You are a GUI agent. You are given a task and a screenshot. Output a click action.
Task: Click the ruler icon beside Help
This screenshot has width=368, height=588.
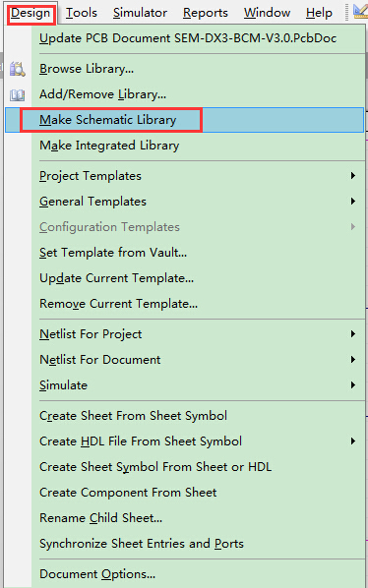tap(360, 11)
